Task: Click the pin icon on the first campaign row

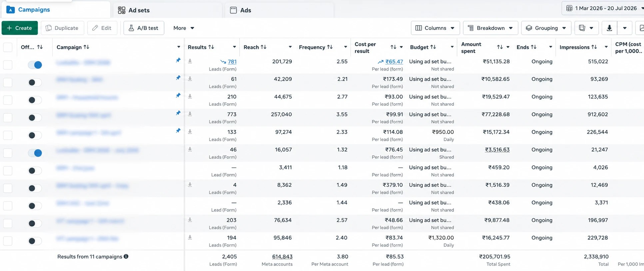Action: 178,60
